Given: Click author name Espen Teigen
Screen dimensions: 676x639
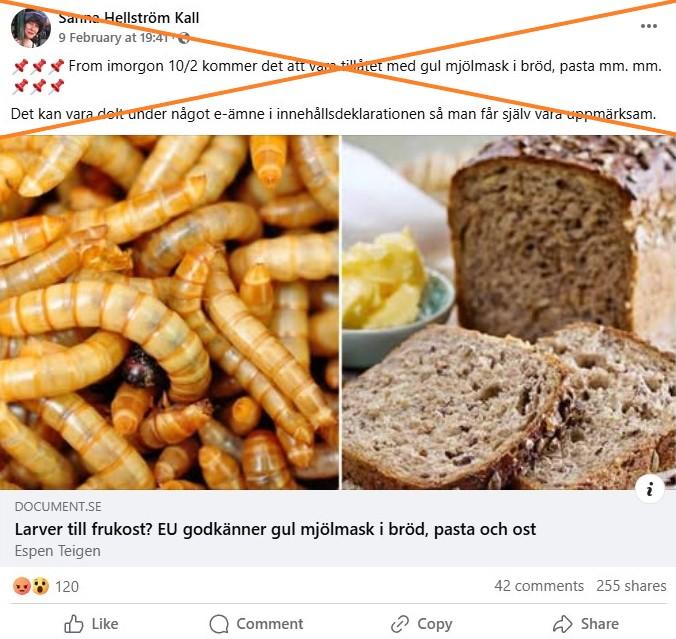Looking at the screenshot, I should coord(57,551).
